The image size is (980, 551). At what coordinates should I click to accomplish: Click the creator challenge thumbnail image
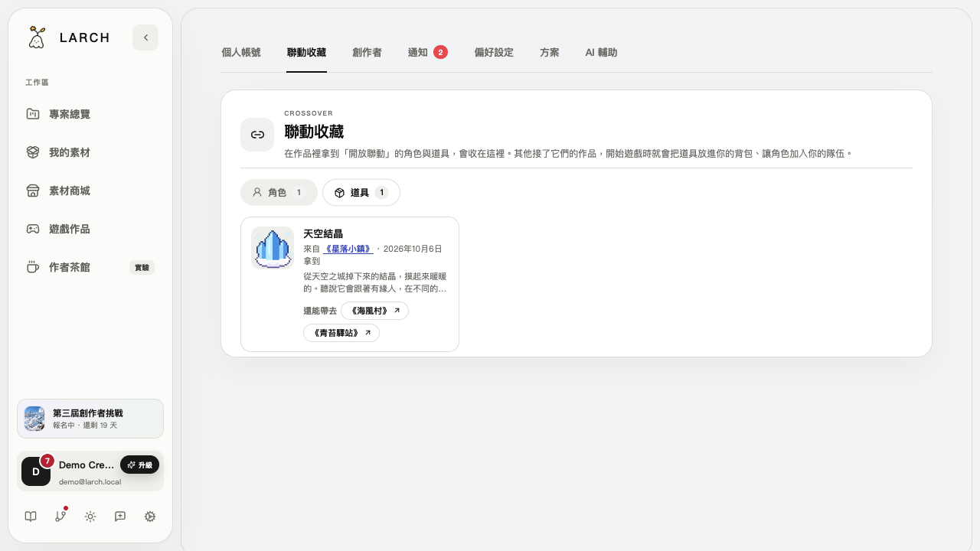tap(34, 419)
